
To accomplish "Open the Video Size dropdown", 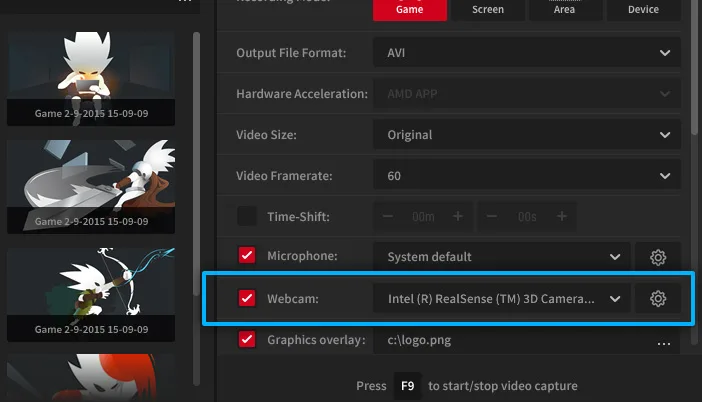I will (527, 135).
